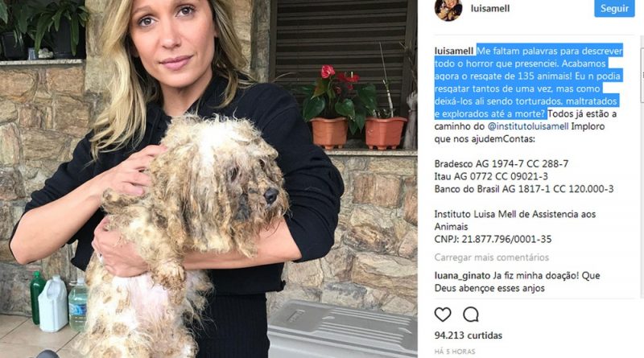The height and width of the screenshot is (358, 644).
Task: Load more comments via Carregar mais comentários
Action: [492, 257]
